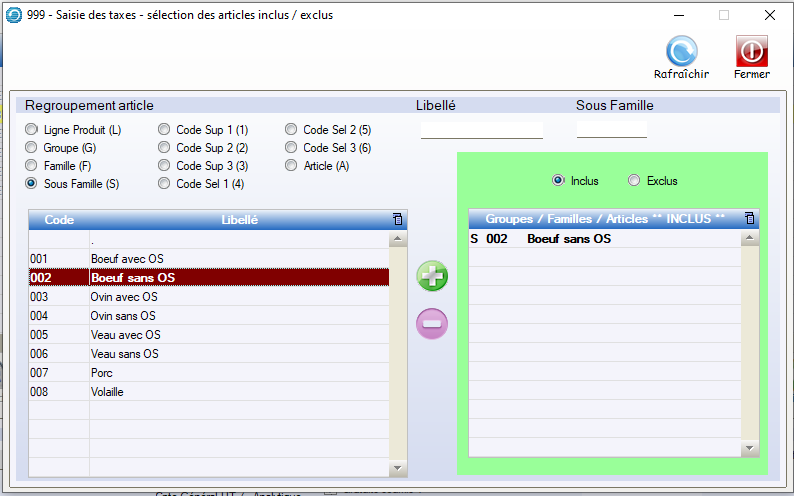Select the row 007 Porc
The width and height of the screenshot is (794, 496).
pyautogui.click(x=208, y=373)
